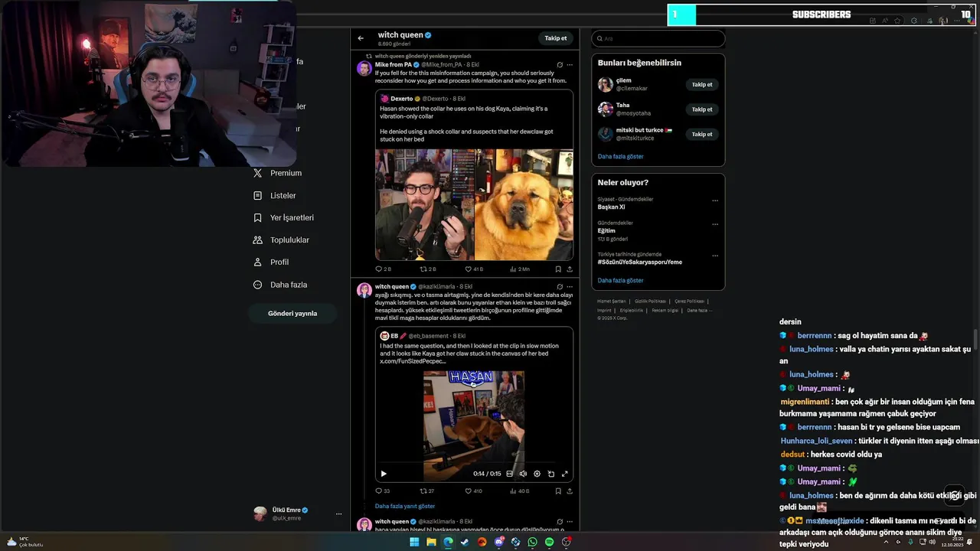Make the embedded video fullscreen
The height and width of the screenshot is (551, 980).
(565, 474)
